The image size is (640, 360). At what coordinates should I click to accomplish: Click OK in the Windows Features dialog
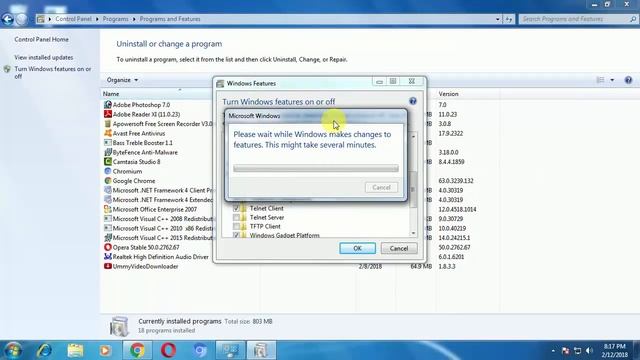click(357, 248)
